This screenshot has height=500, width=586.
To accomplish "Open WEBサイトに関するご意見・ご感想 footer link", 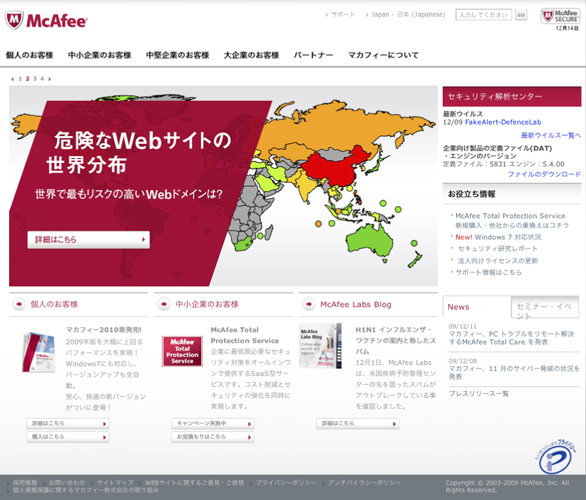I will pos(194,483).
